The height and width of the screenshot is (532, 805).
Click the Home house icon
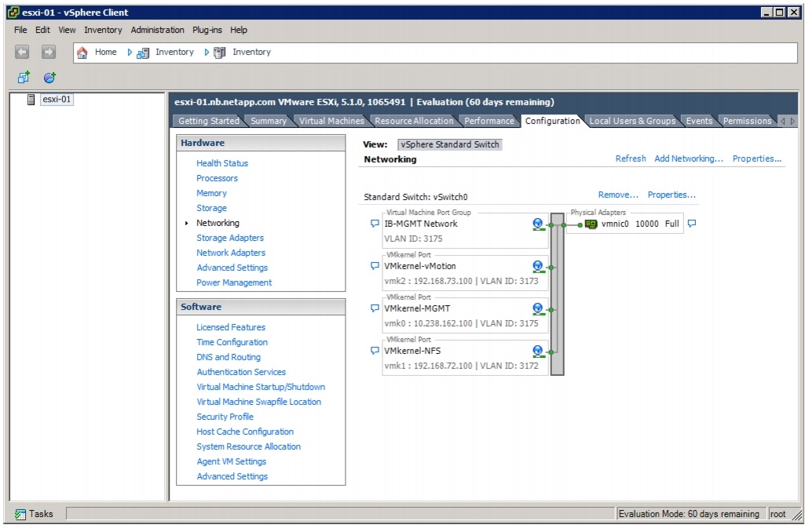click(x=82, y=53)
